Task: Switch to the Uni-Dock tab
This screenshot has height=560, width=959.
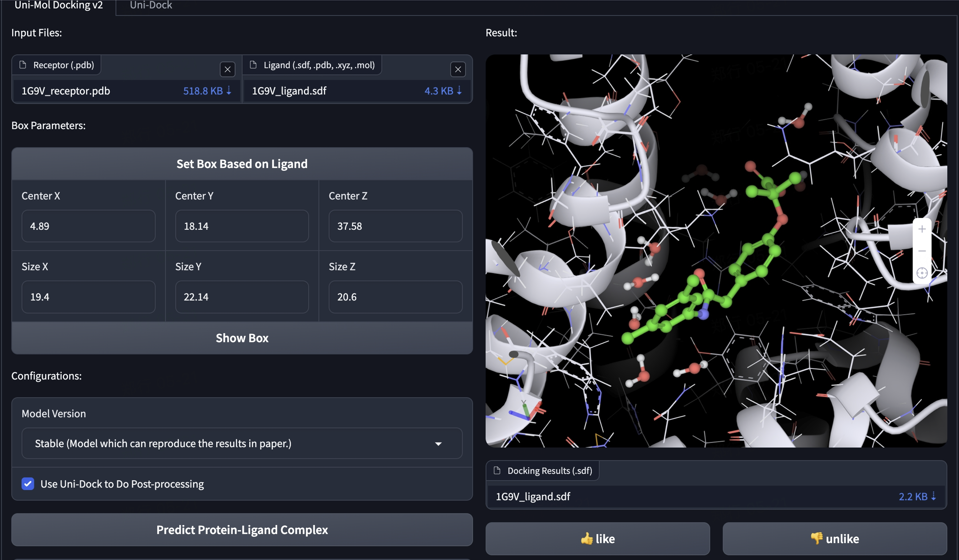Action: click(151, 5)
